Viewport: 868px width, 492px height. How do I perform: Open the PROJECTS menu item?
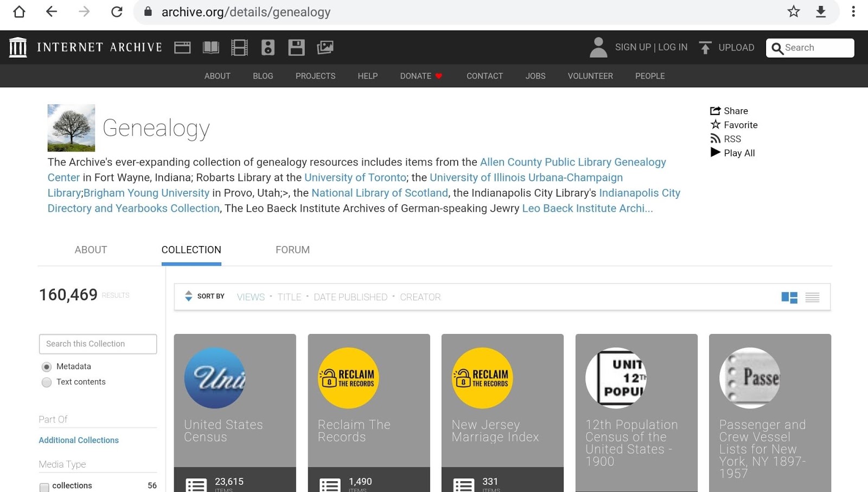click(316, 76)
